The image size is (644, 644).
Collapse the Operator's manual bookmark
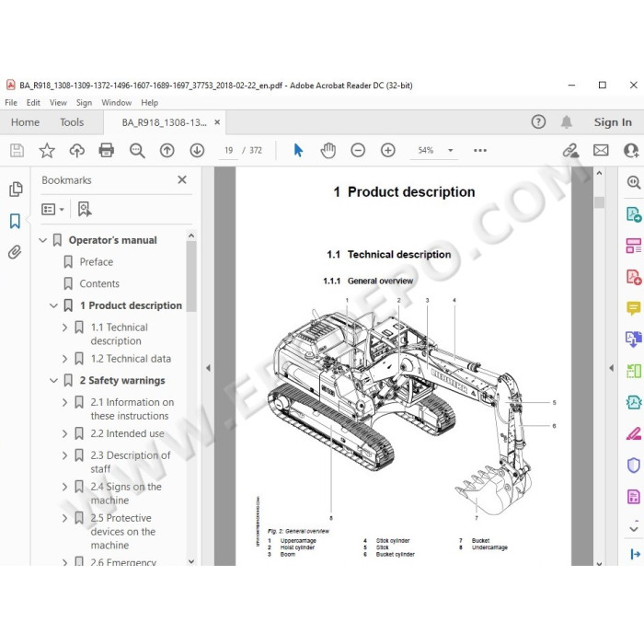coord(42,240)
